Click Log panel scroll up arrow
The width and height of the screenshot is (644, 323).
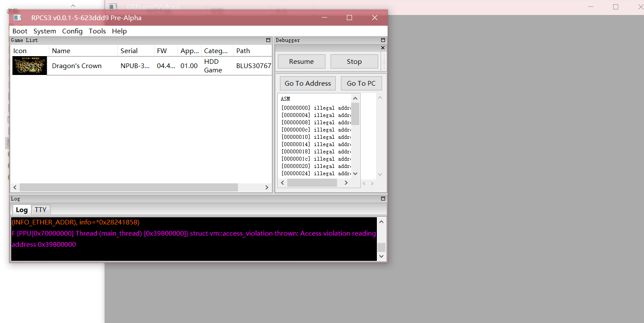pos(381,222)
